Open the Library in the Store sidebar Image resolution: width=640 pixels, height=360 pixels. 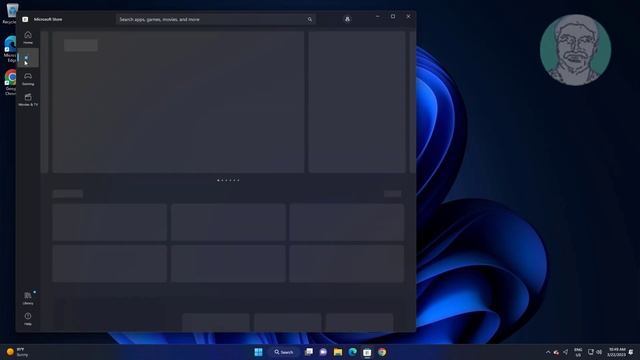(28, 298)
